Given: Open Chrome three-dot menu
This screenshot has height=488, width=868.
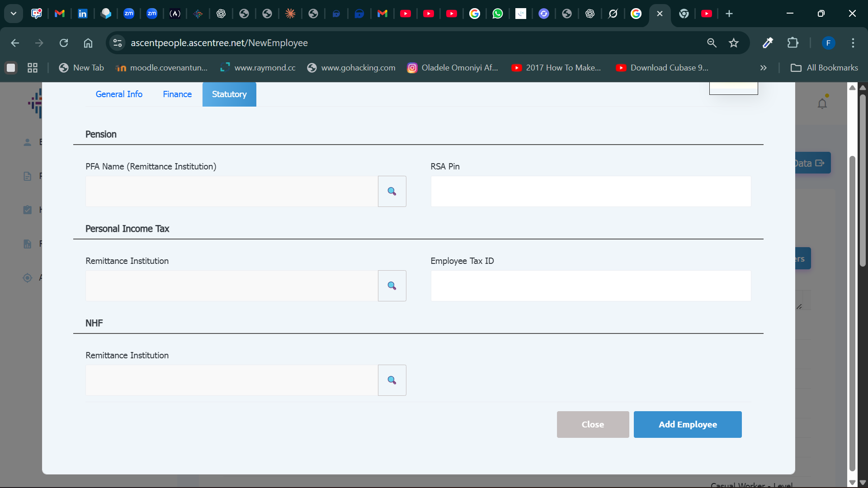Looking at the screenshot, I should click(x=853, y=43).
